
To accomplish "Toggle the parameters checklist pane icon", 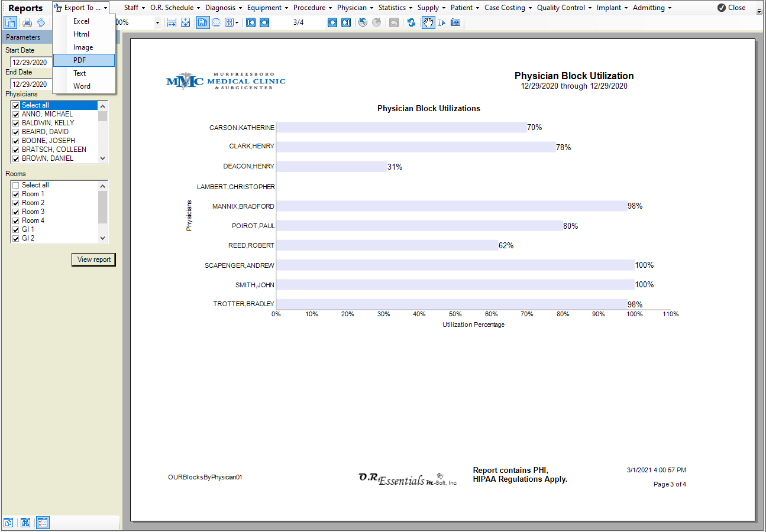I will point(43,523).
